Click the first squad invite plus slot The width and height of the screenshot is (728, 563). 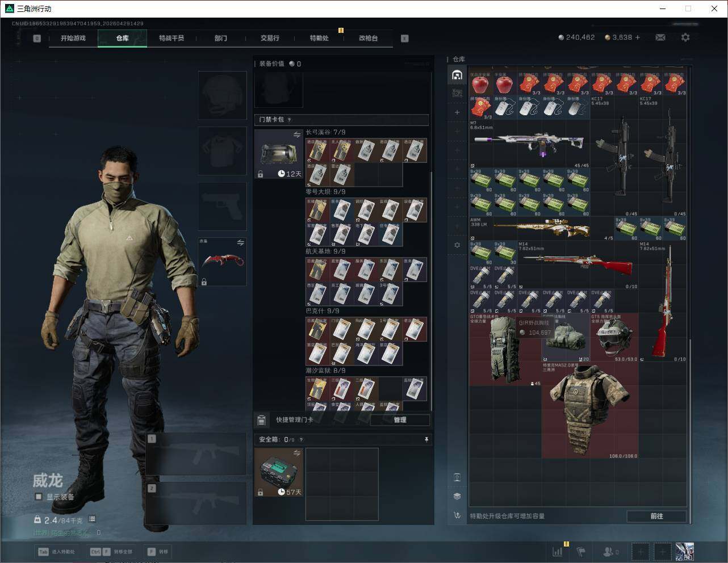click(x=641, y=551)
